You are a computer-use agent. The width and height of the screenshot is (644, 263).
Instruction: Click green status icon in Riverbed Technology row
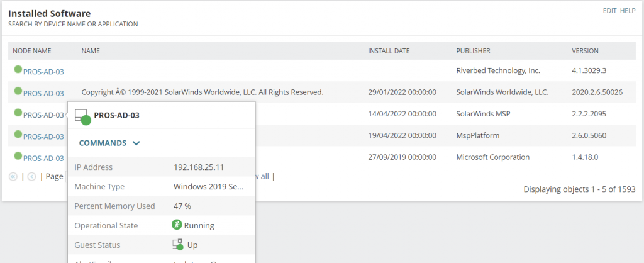[x=18, y=69]
